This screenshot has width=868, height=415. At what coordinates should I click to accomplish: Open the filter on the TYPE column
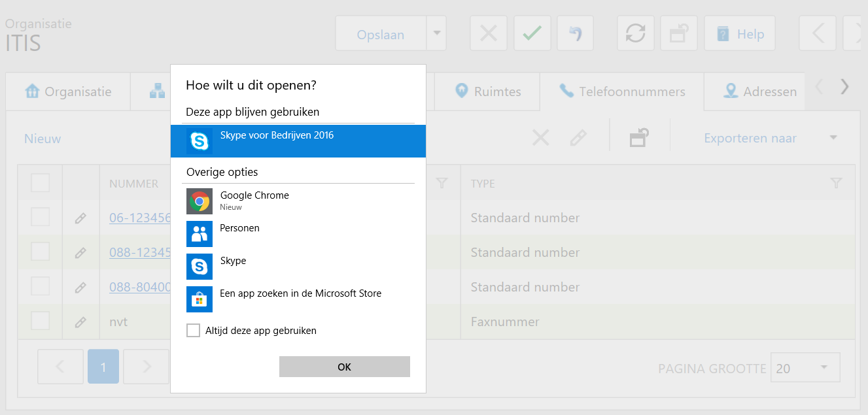point(835,184)
